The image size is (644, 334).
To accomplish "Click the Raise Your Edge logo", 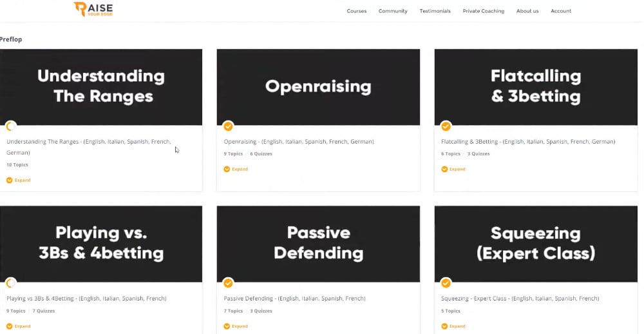I will pyautogui.click(x=93, y=9).
